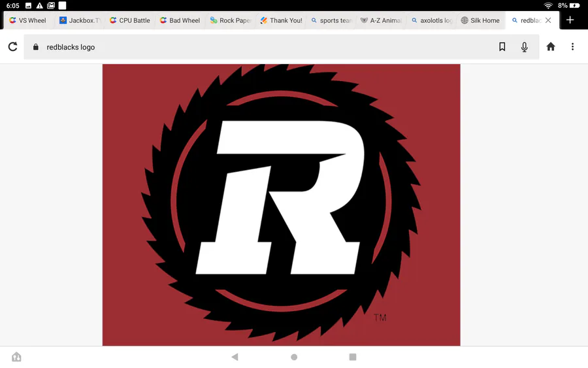Screen dimensions: 588x368
Task: Switch to the axolotls logo tab
Action: [431, 20]
